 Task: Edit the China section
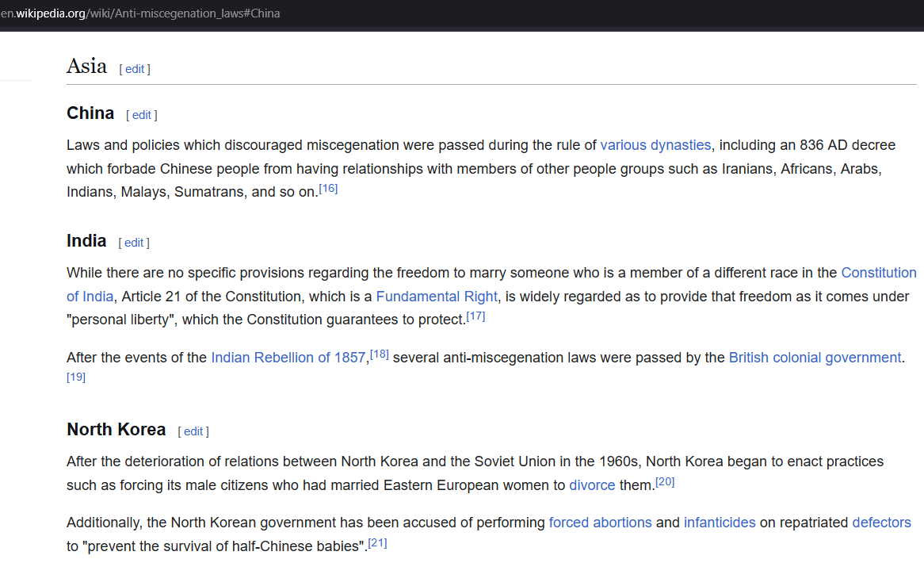(141, 115)
